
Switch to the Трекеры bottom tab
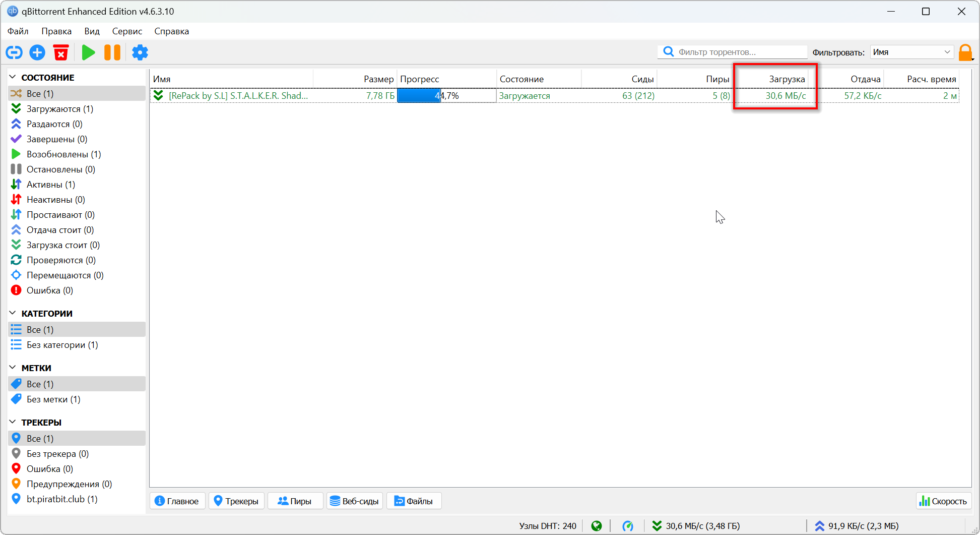(x=236, y=501)
